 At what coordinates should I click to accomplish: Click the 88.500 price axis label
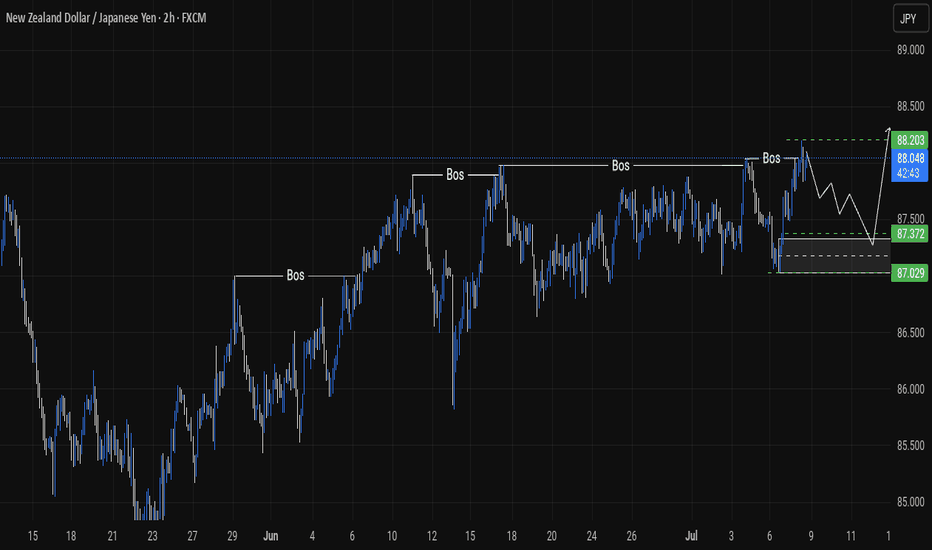[x=911, y=106]
